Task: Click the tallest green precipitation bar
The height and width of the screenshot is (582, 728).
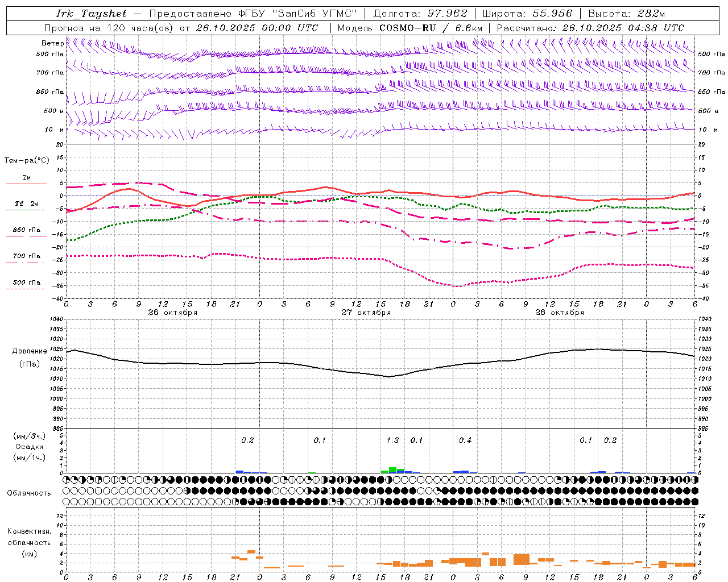Action: pos(392,470)
